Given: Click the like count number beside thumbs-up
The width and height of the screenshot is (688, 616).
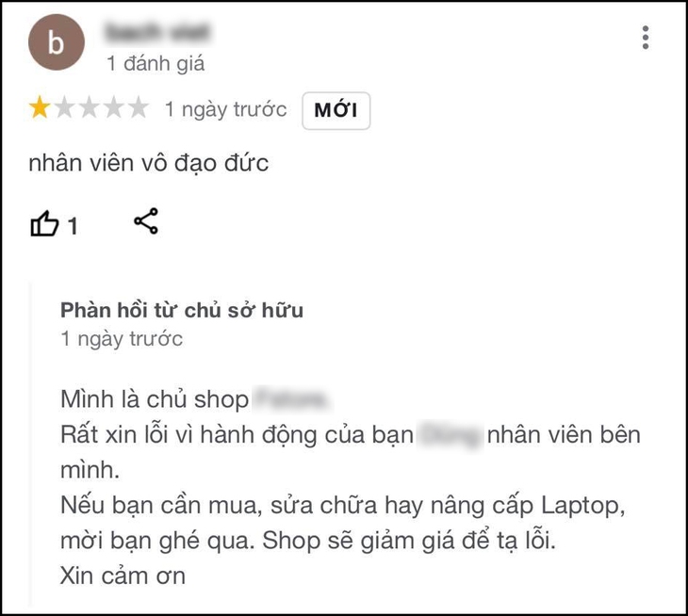Looking at the screenshot, I should pos(73,226).
